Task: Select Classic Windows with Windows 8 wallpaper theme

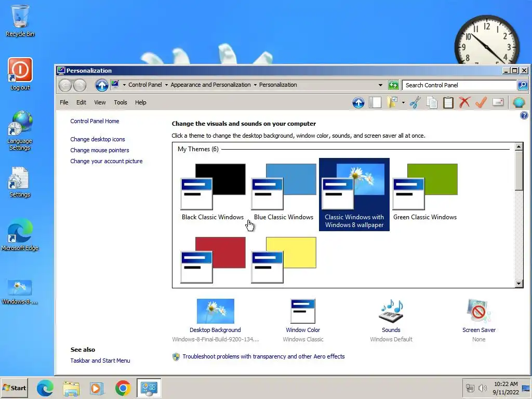Action: pos(354,194)
